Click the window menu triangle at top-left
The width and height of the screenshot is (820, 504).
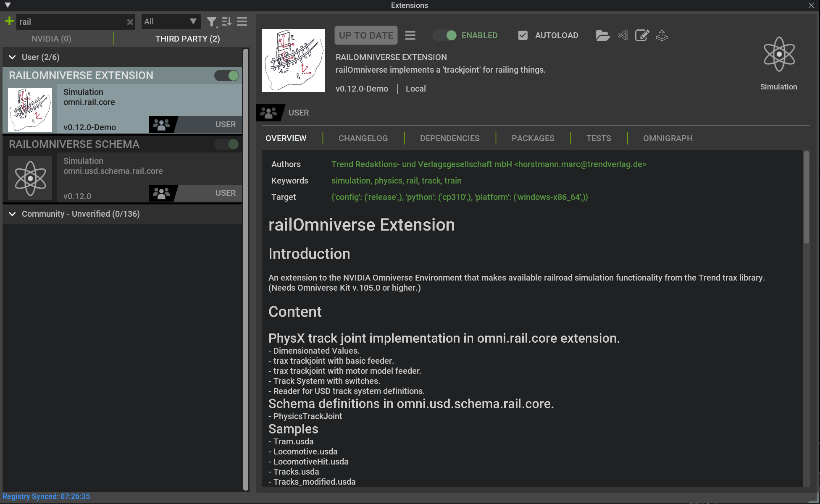8,5
